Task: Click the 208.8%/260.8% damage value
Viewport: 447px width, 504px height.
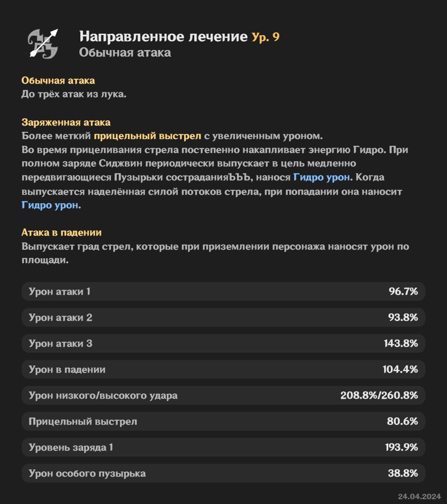Action: point(379,395)
